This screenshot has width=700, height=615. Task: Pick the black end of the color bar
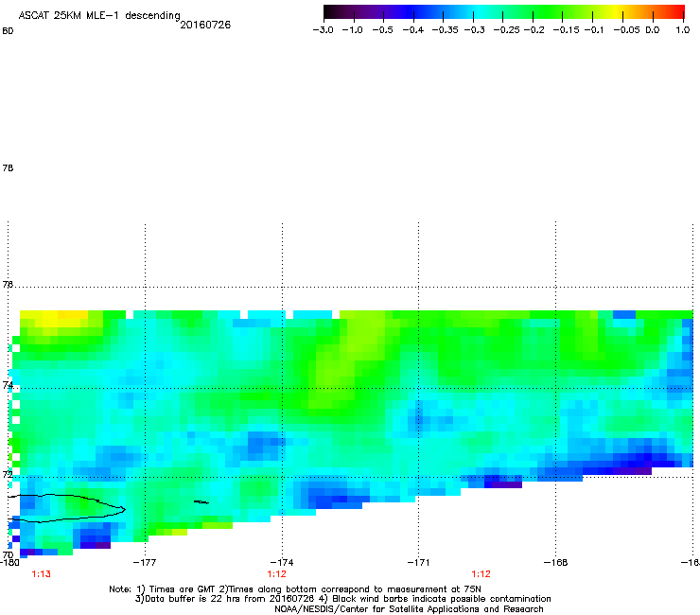click(x=328, y=11)
